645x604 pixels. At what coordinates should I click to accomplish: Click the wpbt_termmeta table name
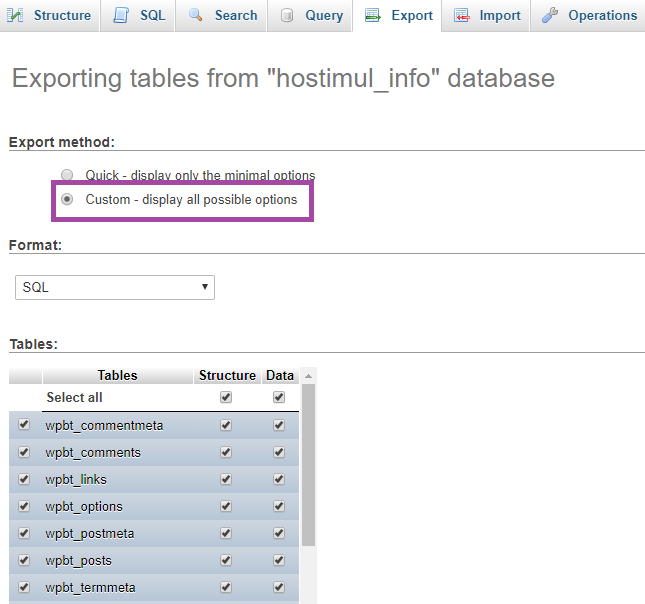(x=90, y=587)
